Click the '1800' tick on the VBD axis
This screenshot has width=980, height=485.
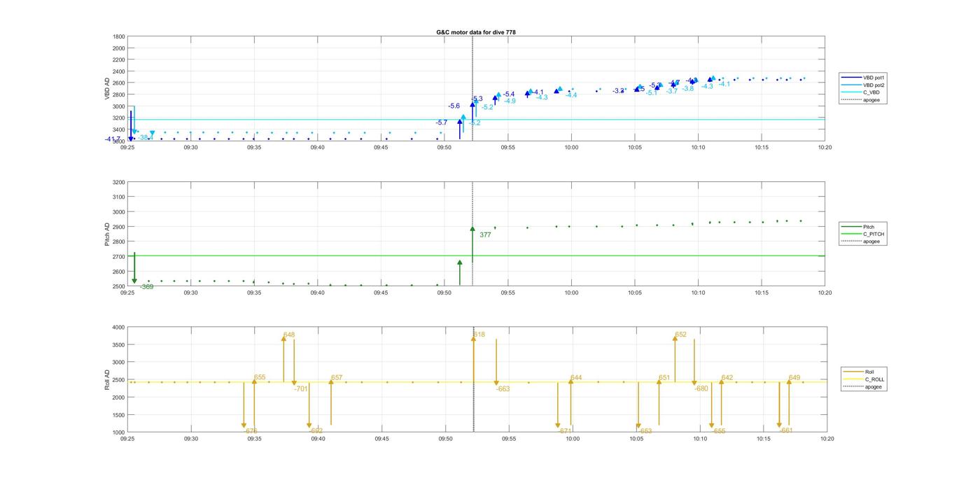119,36
